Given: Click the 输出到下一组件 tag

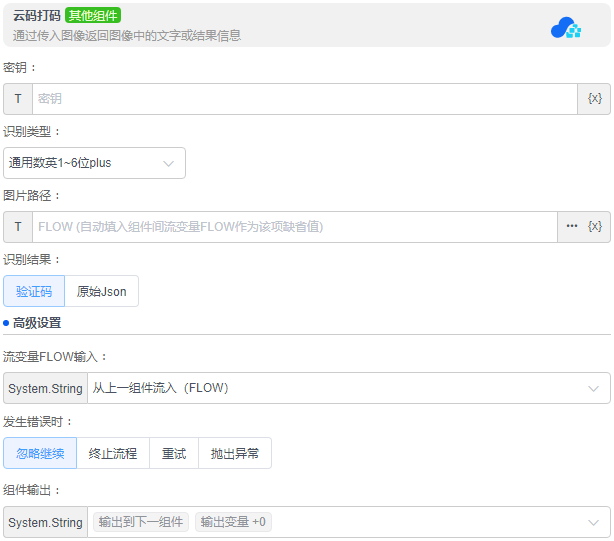Looking at the screenshot, I should pyautogui.click(x=141, y=522).
